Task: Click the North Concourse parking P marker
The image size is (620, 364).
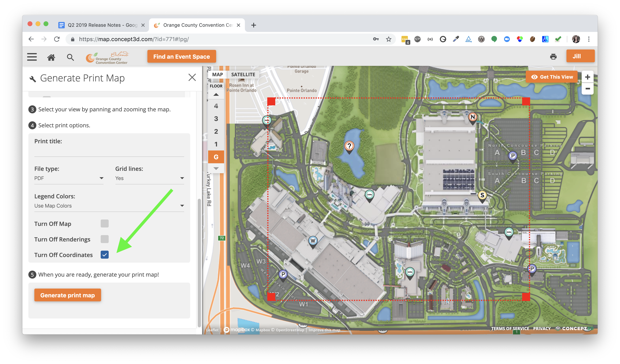Action: point(513,157)
